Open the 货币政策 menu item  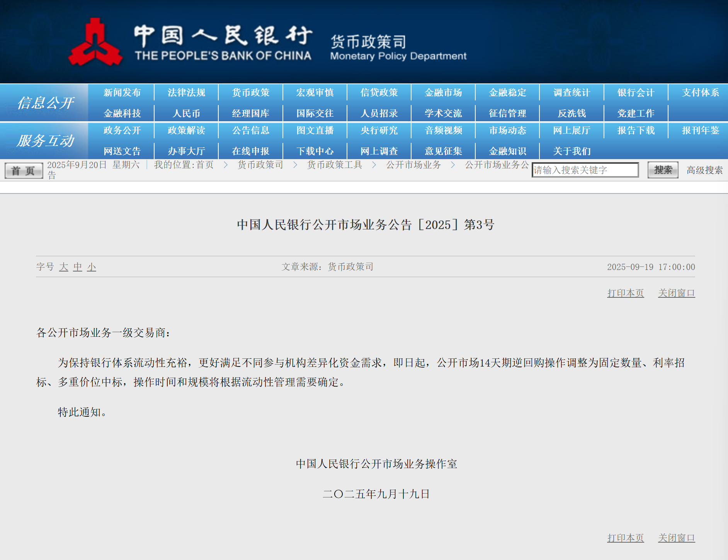click(250, 93)
